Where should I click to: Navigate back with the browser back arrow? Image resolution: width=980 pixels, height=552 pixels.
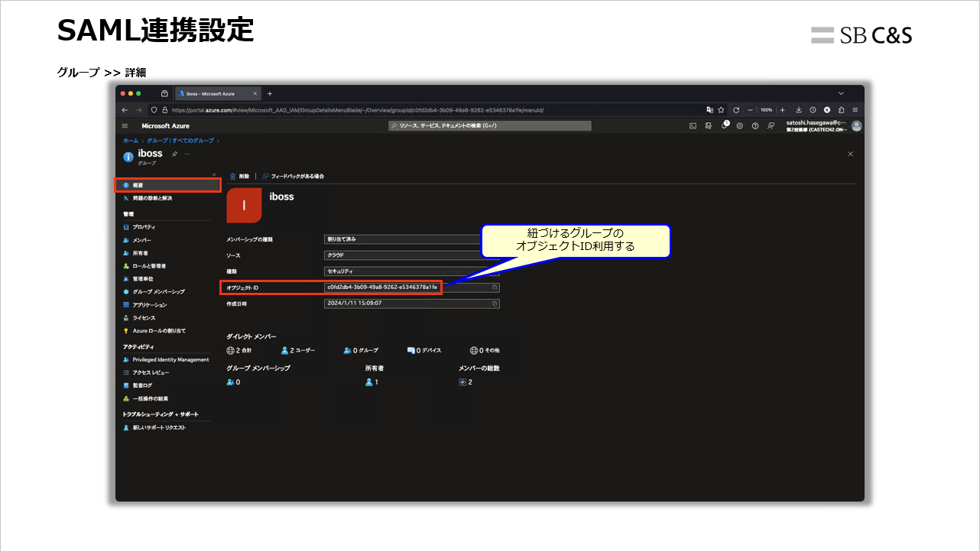(124, 109)
